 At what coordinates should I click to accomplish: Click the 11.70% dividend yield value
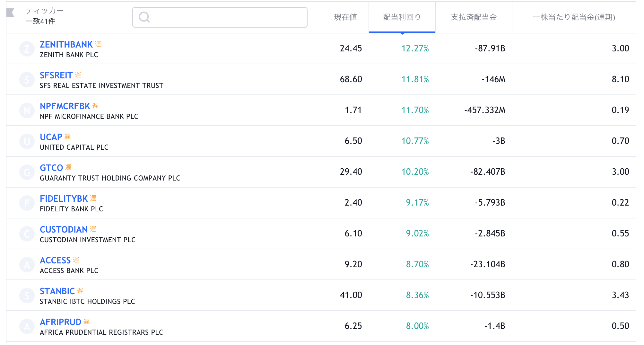click(415, 110)
